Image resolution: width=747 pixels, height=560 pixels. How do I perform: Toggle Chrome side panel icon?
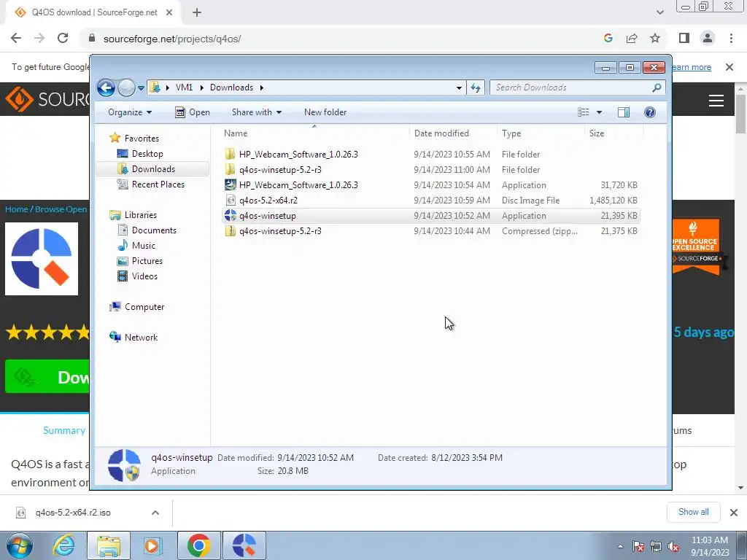pos(684,38)
